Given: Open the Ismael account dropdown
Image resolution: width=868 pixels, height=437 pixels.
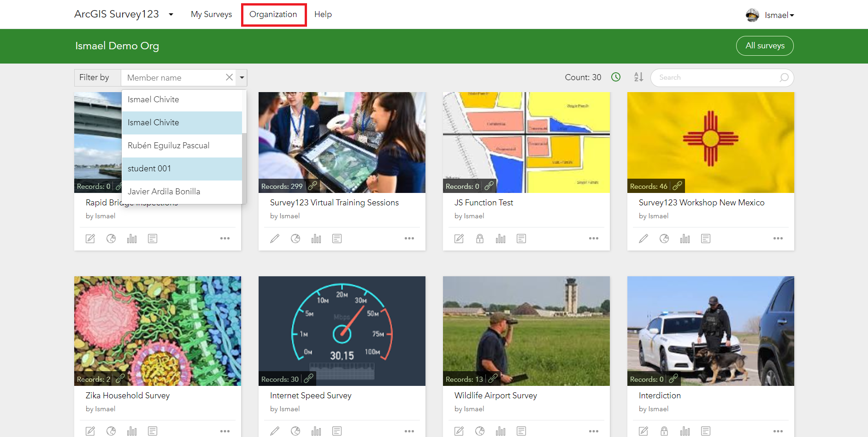Looking at the screenshot, I should tap(779, 15).
